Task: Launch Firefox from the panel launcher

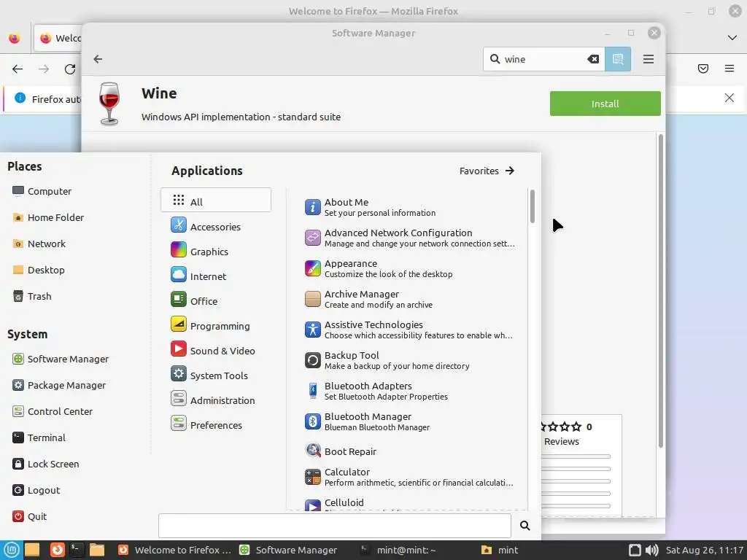Action: tap(57, 550)
